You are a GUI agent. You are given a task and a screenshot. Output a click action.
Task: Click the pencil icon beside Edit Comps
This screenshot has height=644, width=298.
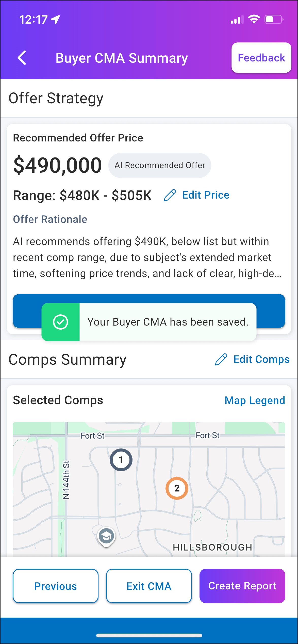coord(221,359)
